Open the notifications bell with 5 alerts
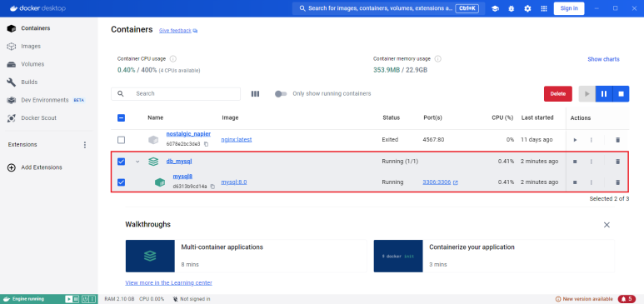Viewport: 644px width, 304px height. 627,299
